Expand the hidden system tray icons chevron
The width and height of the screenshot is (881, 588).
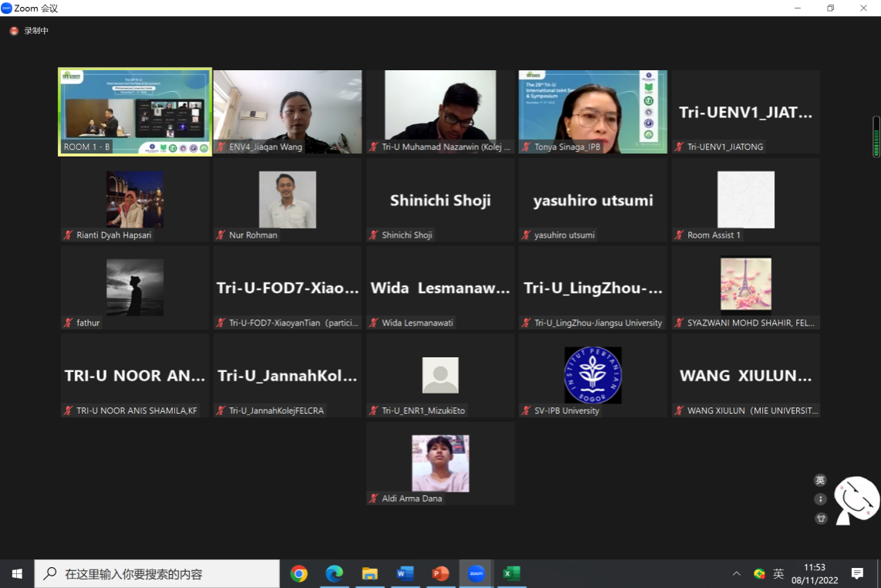click(736, 573)
